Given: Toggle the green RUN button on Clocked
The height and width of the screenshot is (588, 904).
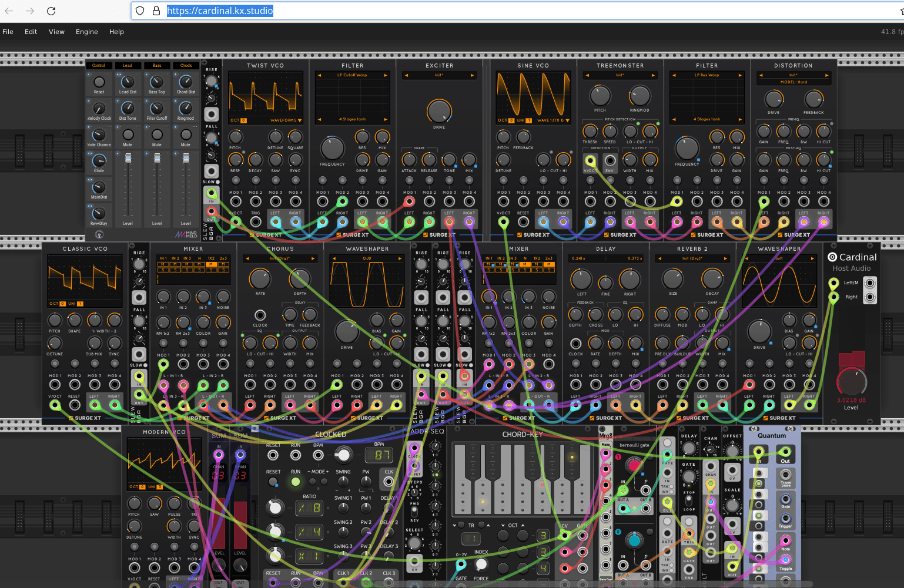Looking at the screenshot, I should (x=296, y=482).
